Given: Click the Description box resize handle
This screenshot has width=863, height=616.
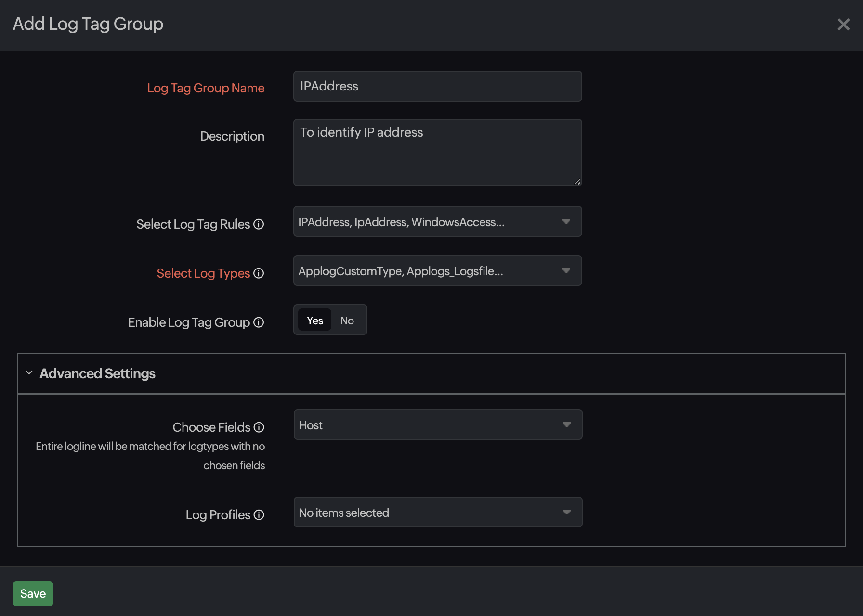Looking at the screenshot, I should click(577, 182).
